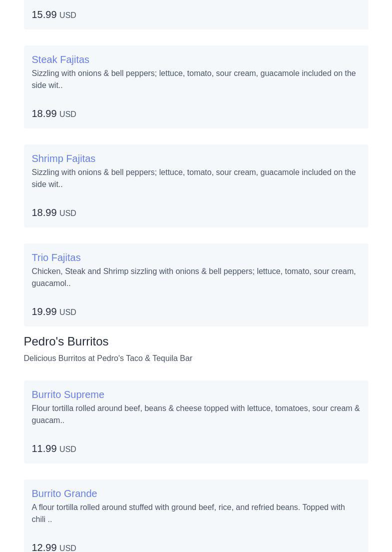Select the 19.99 Trio Fajitas price
The image size is (392, 552).
point(44,311)
